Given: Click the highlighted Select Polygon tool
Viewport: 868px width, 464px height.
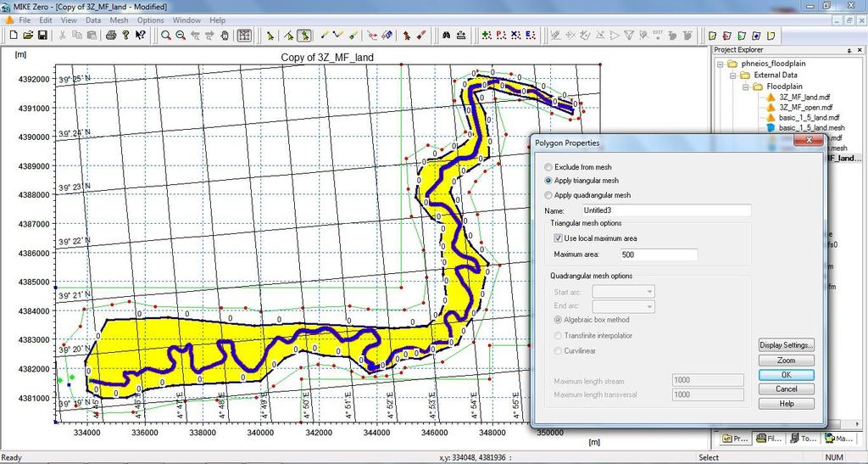Looking at the screenshot, I should (303, 36).
